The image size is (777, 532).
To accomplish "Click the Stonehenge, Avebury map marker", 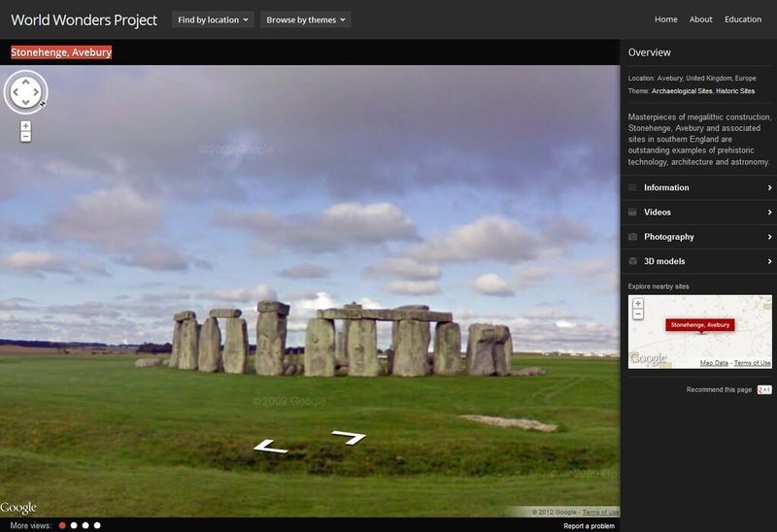I will [700, 325].
